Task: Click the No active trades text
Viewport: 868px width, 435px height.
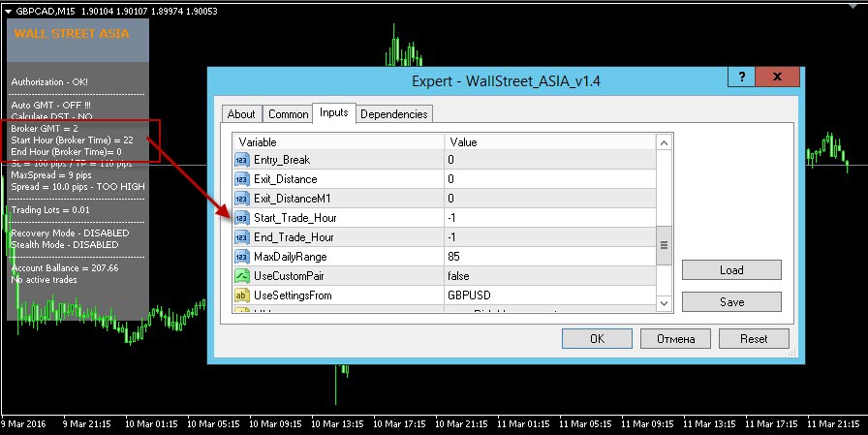Action: [45, 279]
